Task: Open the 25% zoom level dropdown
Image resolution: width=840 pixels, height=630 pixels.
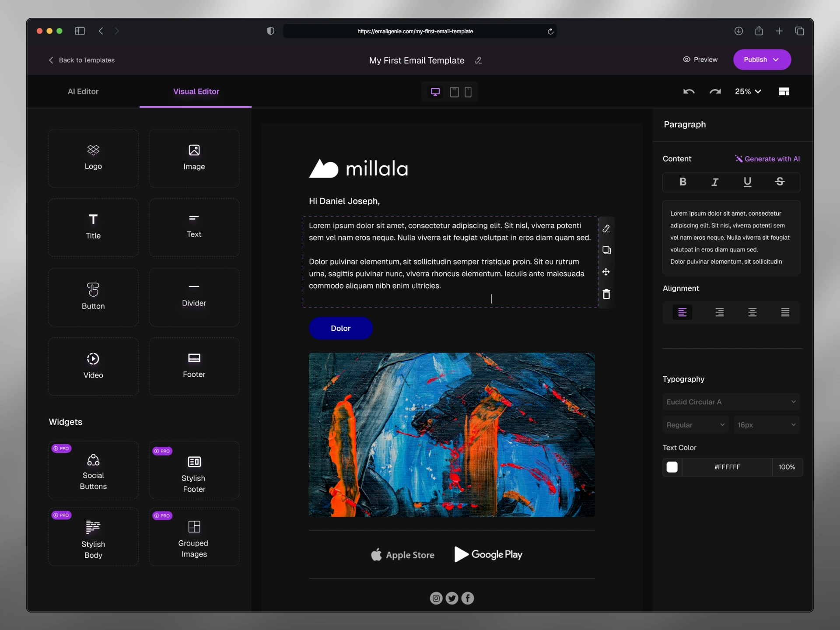Action: coord(748,91)
